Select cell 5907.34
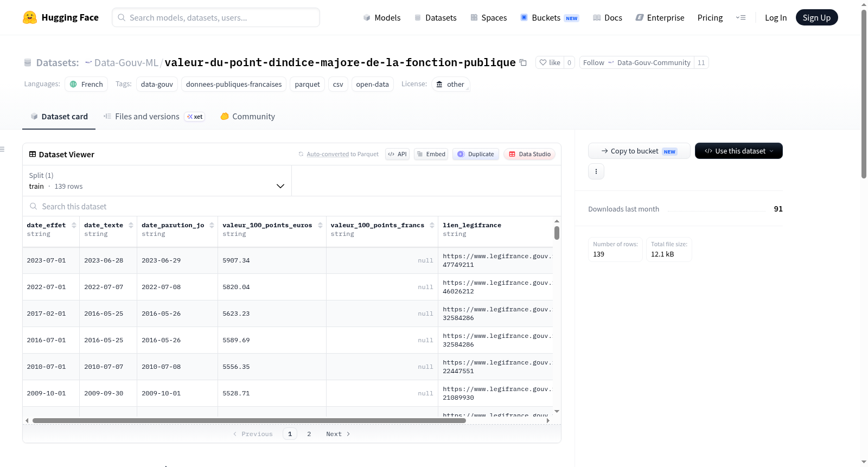The image size is (868, 467). tap(272, 260)
